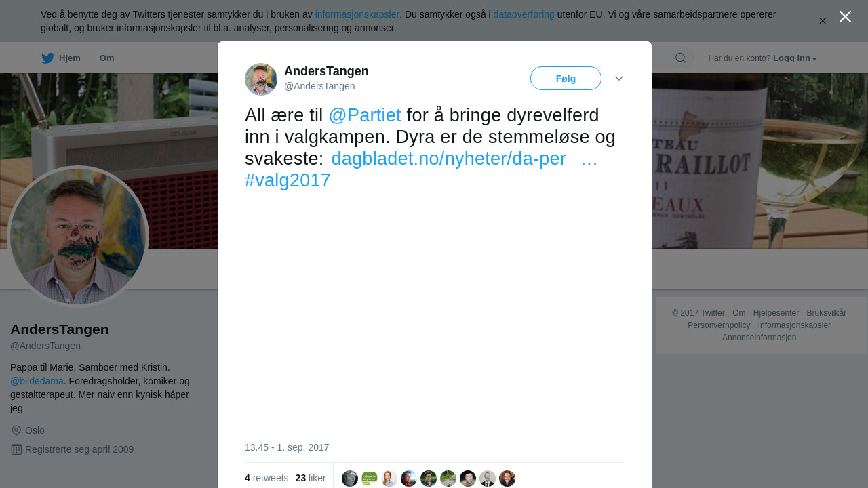
Task: View the 4 retweets list
Action: pyautogui.click(x=267, y=478)
